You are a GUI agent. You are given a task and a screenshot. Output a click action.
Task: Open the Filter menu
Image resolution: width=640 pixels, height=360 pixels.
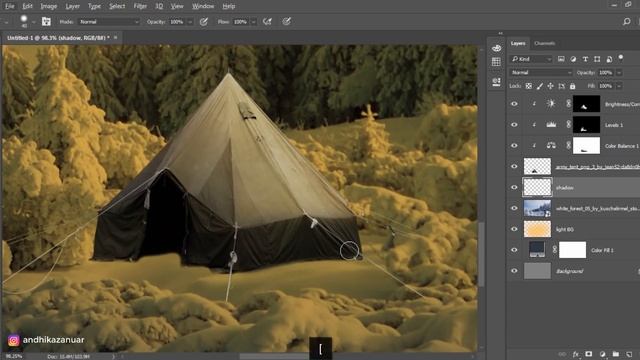coord(140,6)
